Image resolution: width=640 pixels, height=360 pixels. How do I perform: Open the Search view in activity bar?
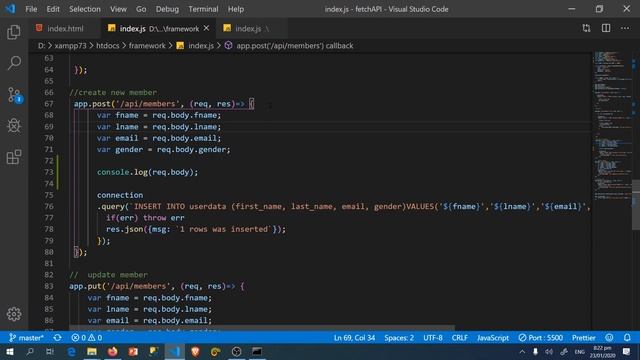tap(14, 63)
